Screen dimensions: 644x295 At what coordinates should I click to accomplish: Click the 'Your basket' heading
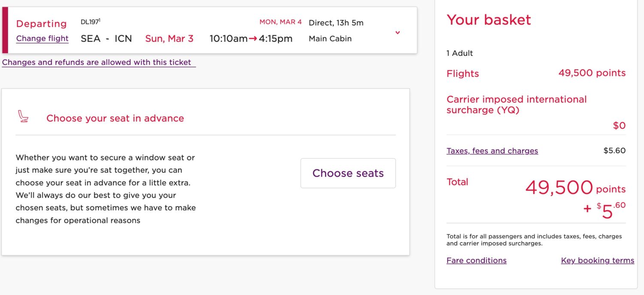coord(489,20)
